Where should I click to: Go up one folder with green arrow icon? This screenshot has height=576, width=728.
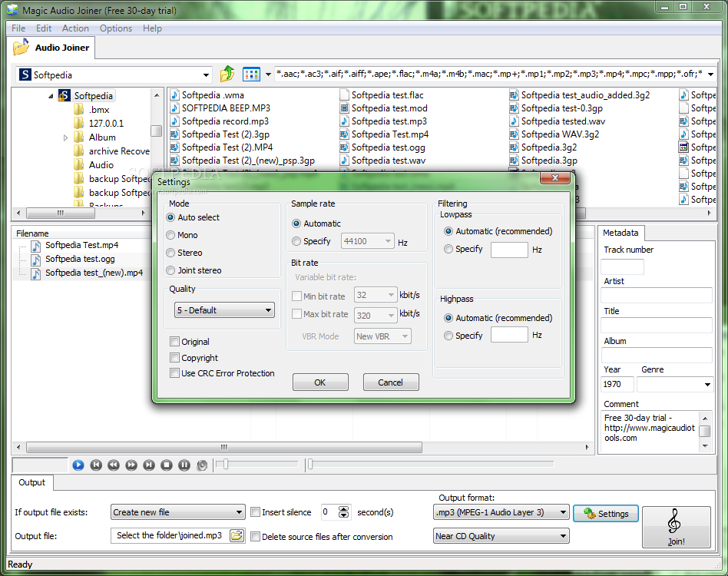coord(227,74)
